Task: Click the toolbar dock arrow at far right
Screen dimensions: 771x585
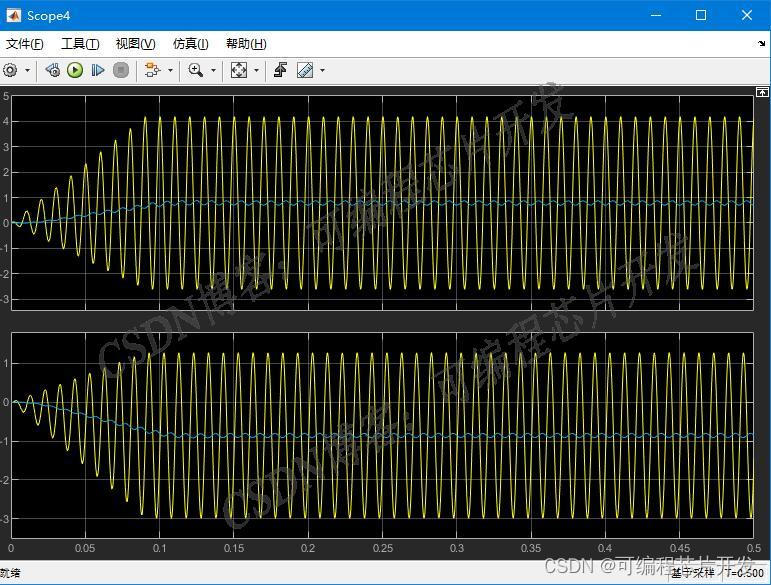Action: pyautogui.click(x=762, y=44)
